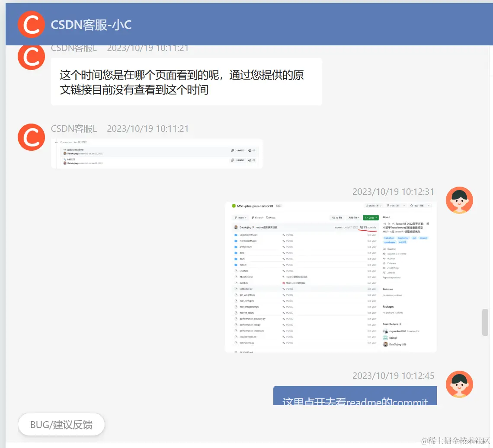Open the MST-plus-plus-TensorRT repository screenshot
The height and width of the screenshot is (448, 493).
pyautogui.click(x=331, y=277)
